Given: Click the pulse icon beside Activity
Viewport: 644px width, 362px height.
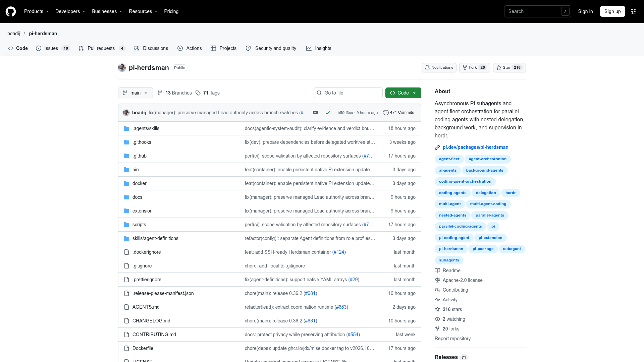Looking at the screenshot, I should 437,300.
